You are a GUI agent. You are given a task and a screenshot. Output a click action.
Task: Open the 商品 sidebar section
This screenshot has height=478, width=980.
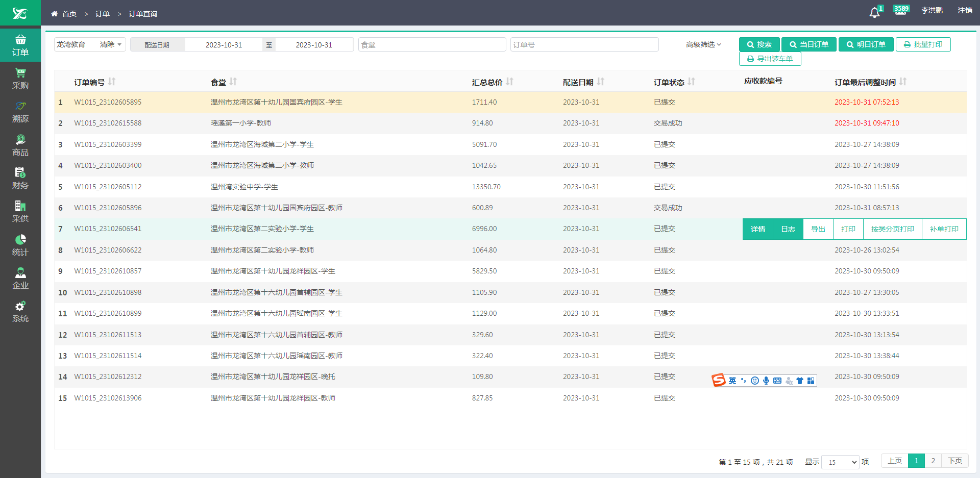pyautogui.click(x=20, y=145)
